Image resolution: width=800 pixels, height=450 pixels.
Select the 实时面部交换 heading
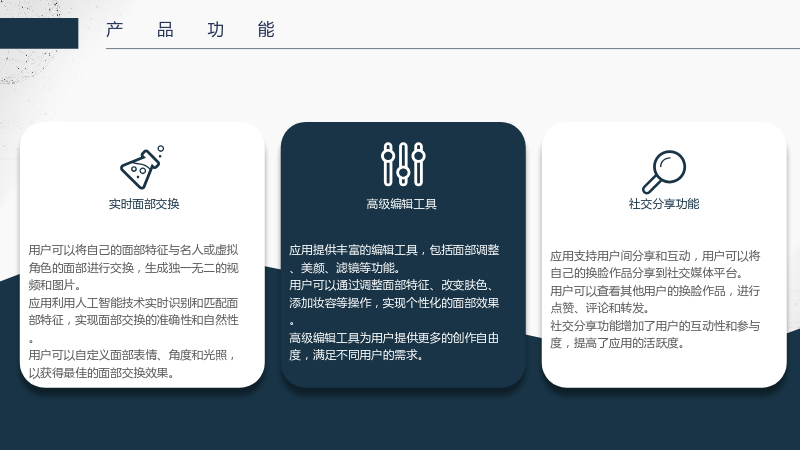click(144, 204)
